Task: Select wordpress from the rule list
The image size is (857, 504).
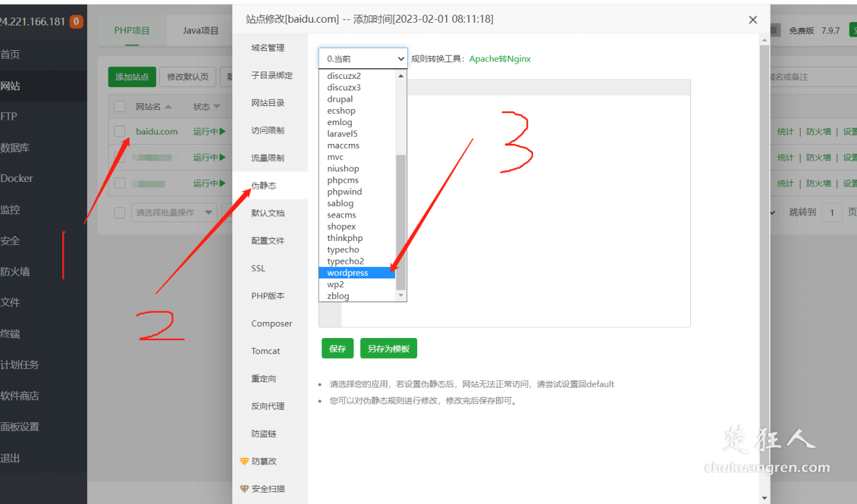Action: coord(347,273)
